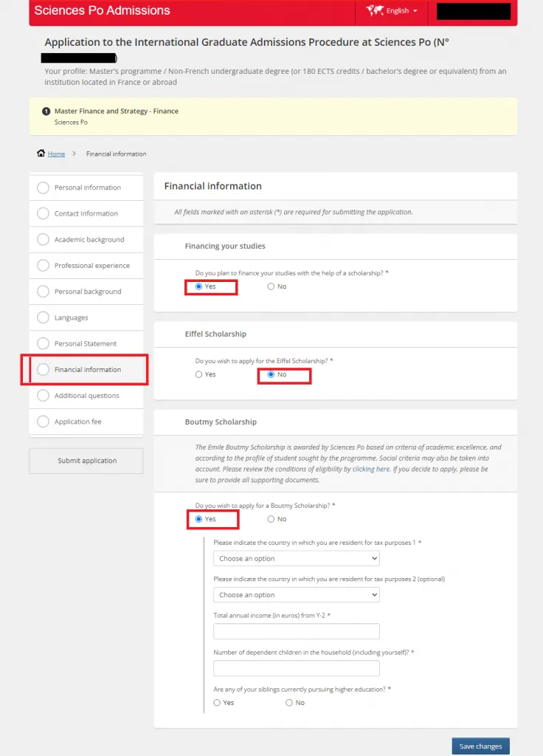
Task: Select Yes for the Boutmy Scholarship
Action: (198, 519)
